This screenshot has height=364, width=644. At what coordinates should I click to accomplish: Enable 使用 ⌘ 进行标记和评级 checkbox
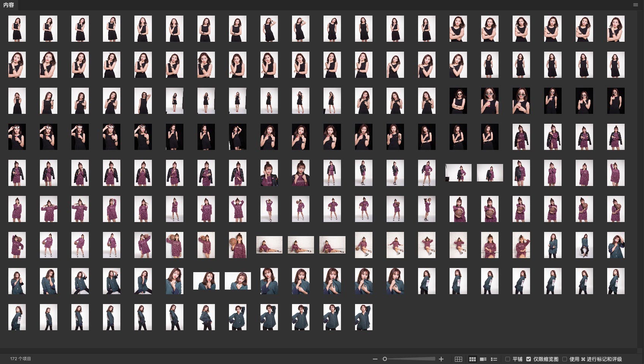(565, 359)
